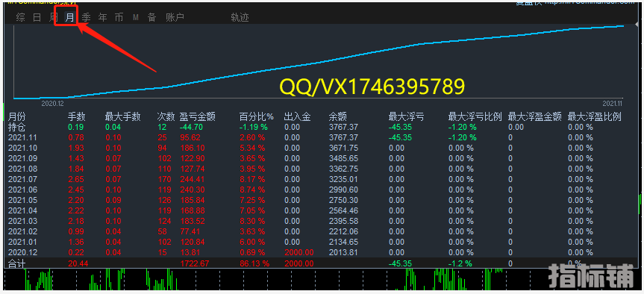The height and width of the screenshot is (294, 644).
Task: Click profit value 186.10
Action: click(x=193, y=148)
